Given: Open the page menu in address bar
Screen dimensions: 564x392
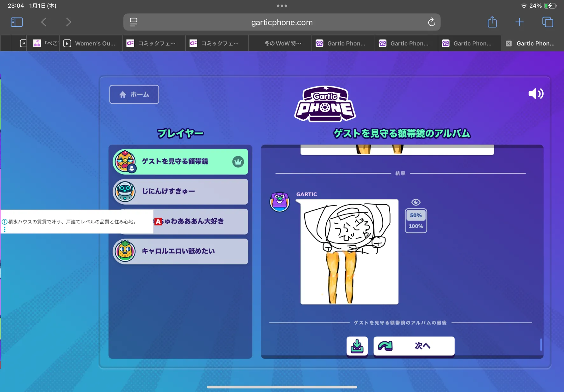Looking at the screenshot, I should click(x=134, y=22).
